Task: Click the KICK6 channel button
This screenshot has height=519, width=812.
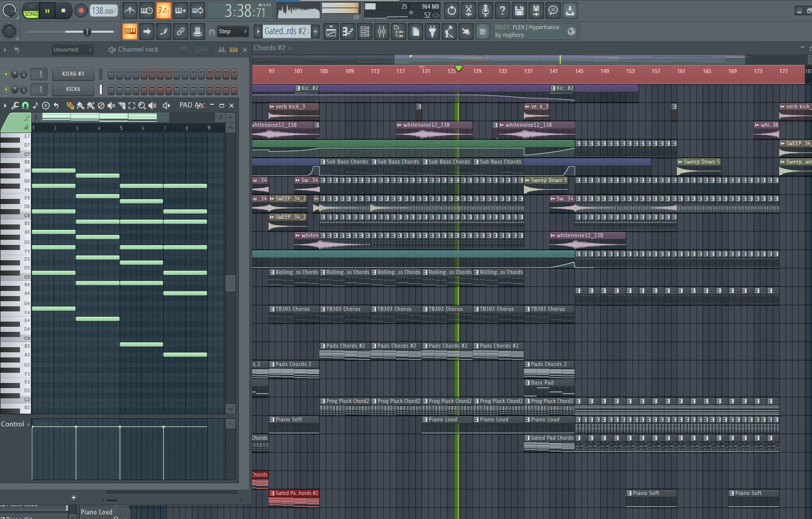Action: (x=73, y=89)
